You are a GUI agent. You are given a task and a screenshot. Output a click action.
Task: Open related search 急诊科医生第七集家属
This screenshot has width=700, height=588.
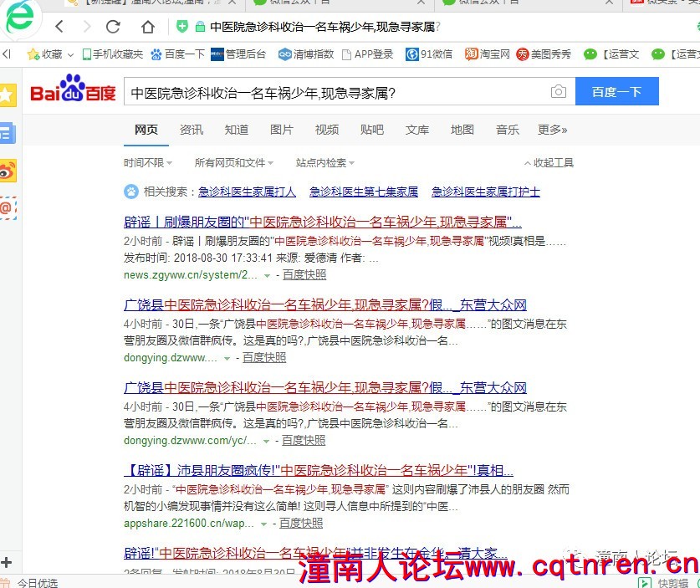[x=364, y=192]
